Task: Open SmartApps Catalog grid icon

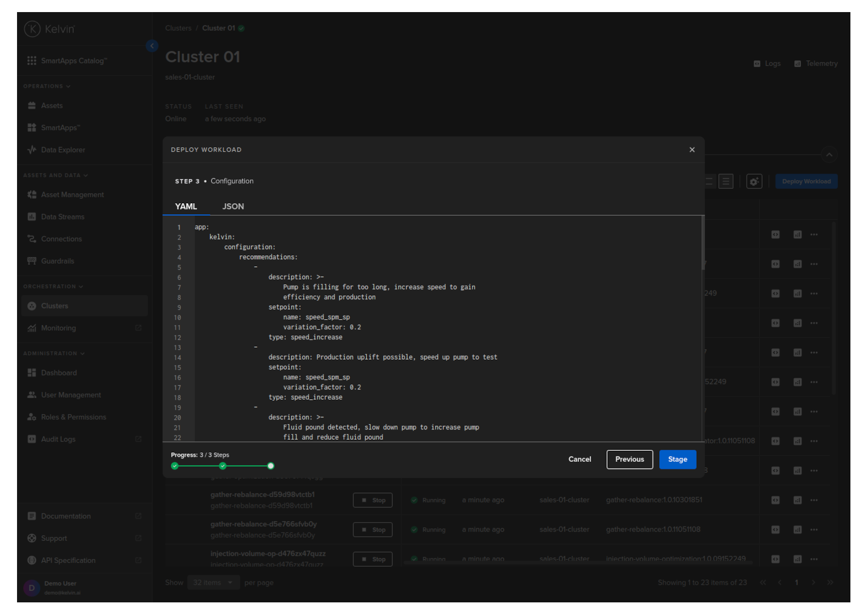Action: [x=32, y=61]
